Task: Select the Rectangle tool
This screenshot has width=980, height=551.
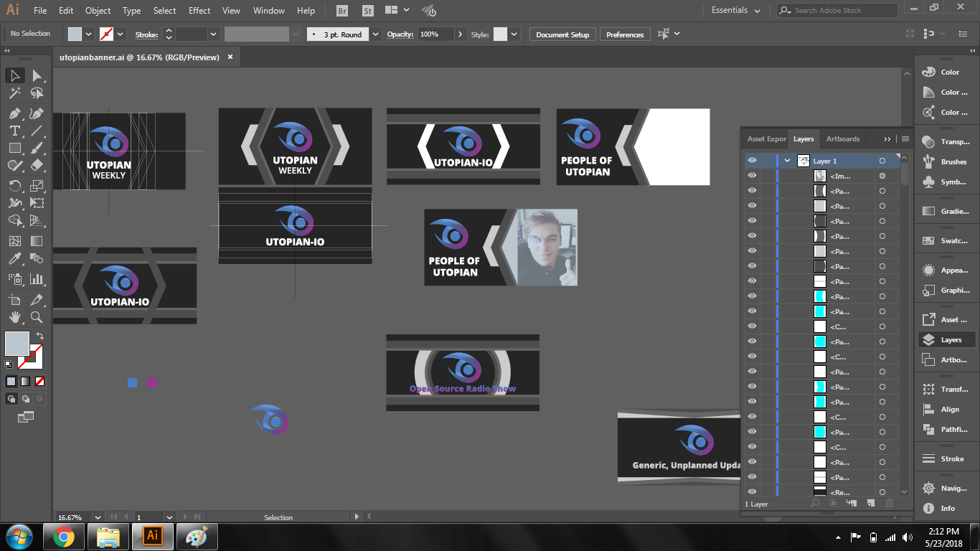Action: 15,148
